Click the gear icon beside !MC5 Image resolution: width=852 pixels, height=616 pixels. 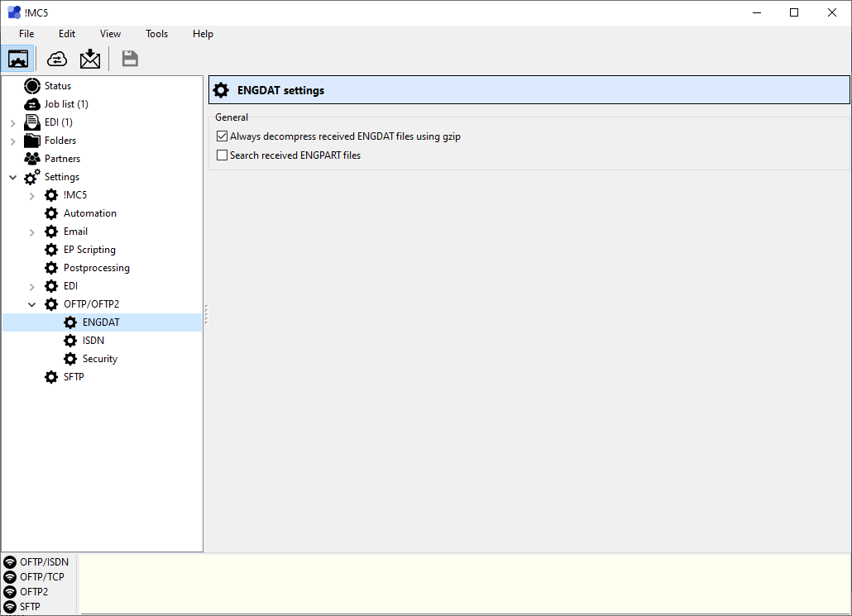pyautogui.click(x=51, y=195)
